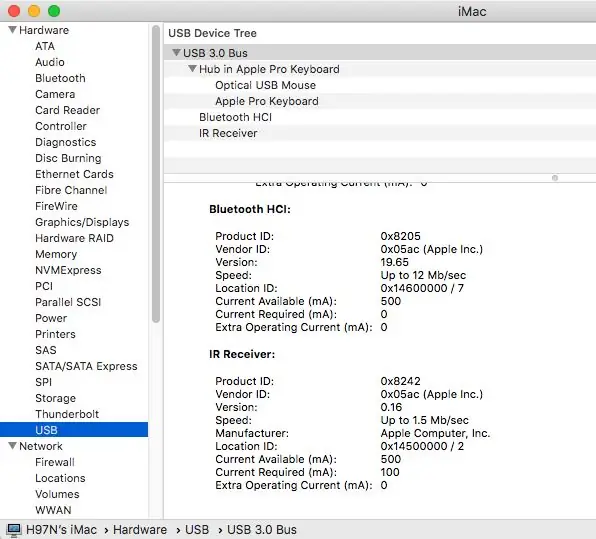The width and height of the screenshot is (596, 539).
Task: Click the yellow minimize window button
Action: [x=34, y=11]
